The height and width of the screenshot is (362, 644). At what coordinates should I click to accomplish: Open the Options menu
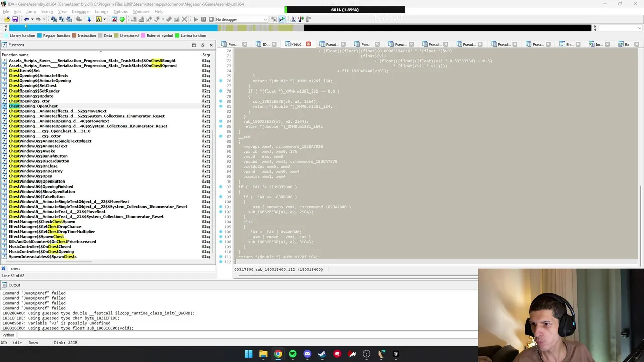(121, 11)
